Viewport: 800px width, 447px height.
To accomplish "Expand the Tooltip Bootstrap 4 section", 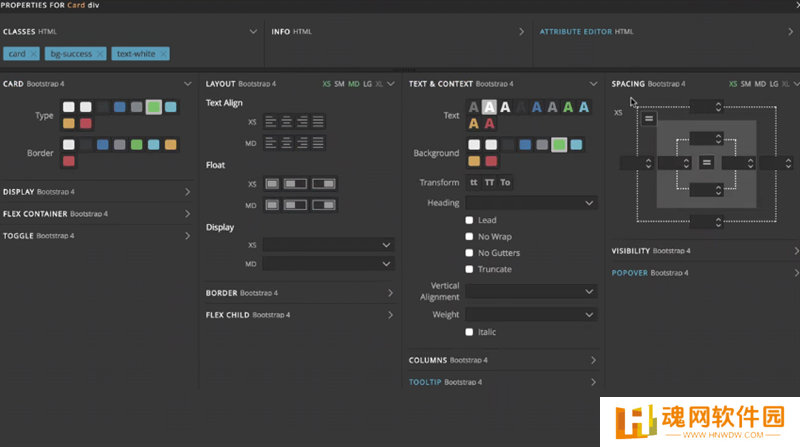I will [593, 382].
